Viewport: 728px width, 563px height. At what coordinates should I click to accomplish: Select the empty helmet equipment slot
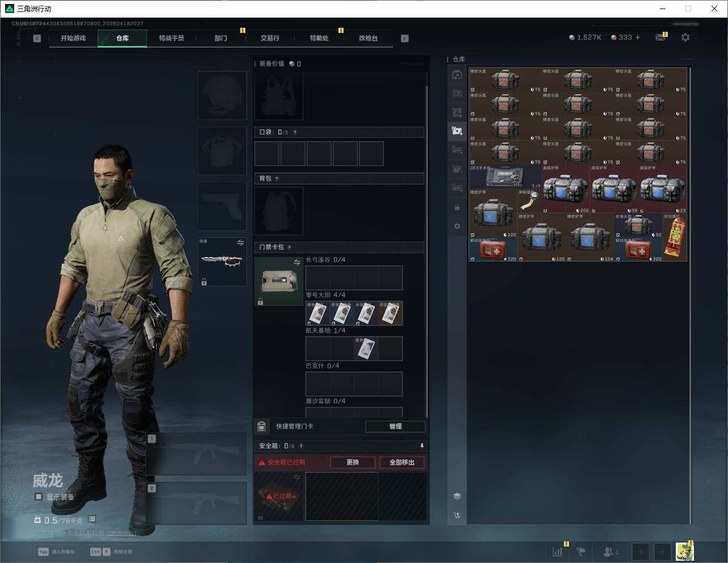click(223, 95)
